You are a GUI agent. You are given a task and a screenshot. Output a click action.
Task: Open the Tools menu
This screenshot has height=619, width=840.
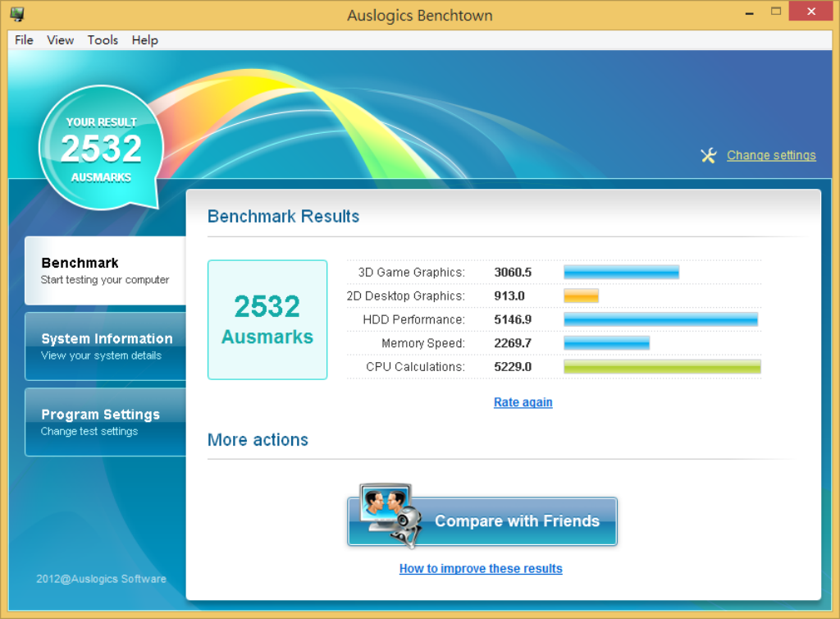(103, 40)
